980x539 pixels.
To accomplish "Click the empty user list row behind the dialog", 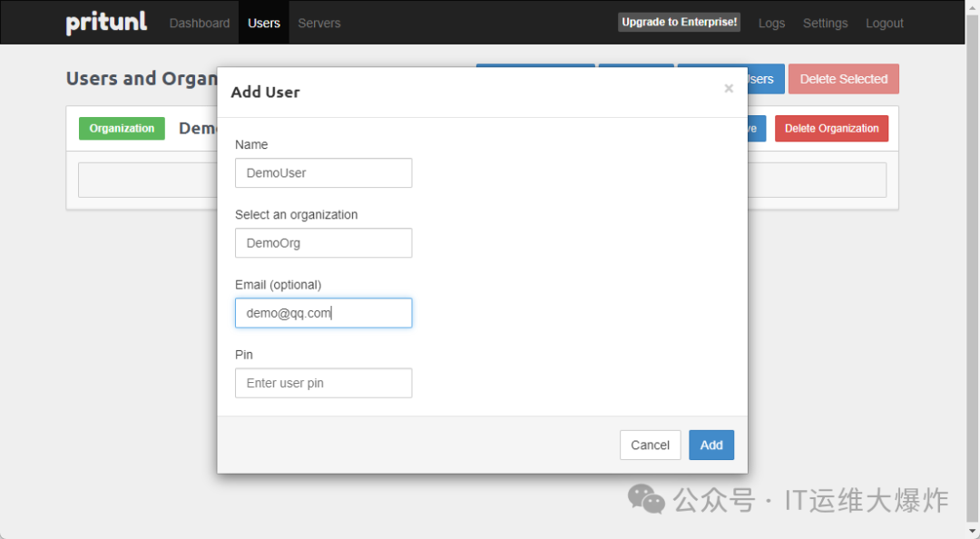I will (x=817, y=180).
